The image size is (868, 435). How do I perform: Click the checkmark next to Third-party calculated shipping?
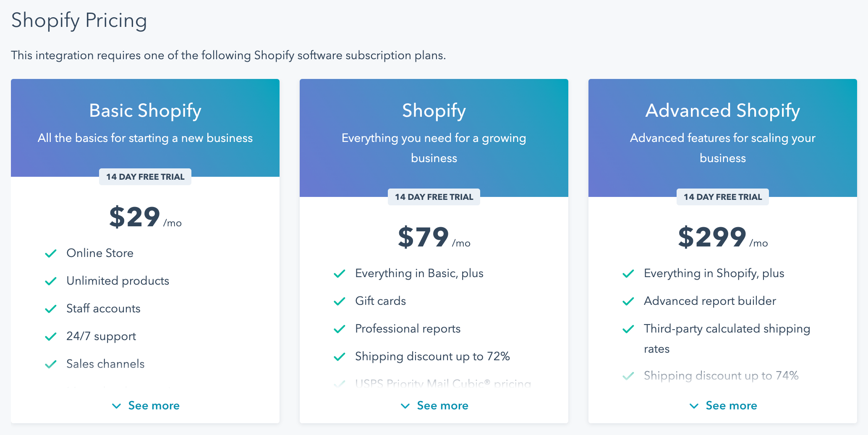tap(628, 329)
